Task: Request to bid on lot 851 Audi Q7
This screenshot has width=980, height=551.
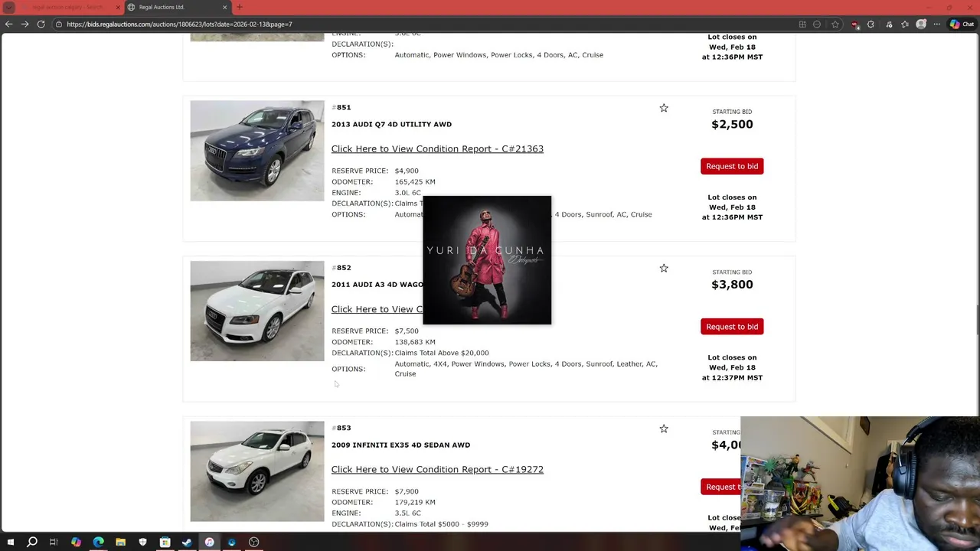Action: tap(732, 166)
